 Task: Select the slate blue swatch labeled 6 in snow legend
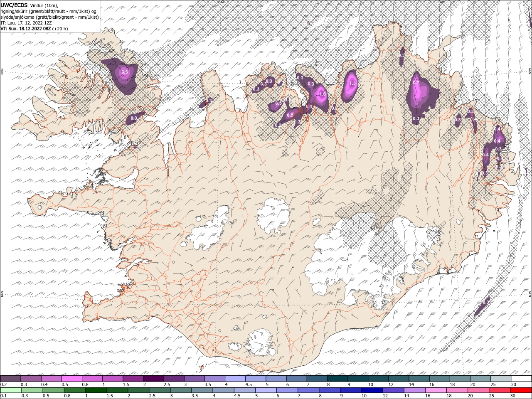point(296,379)
